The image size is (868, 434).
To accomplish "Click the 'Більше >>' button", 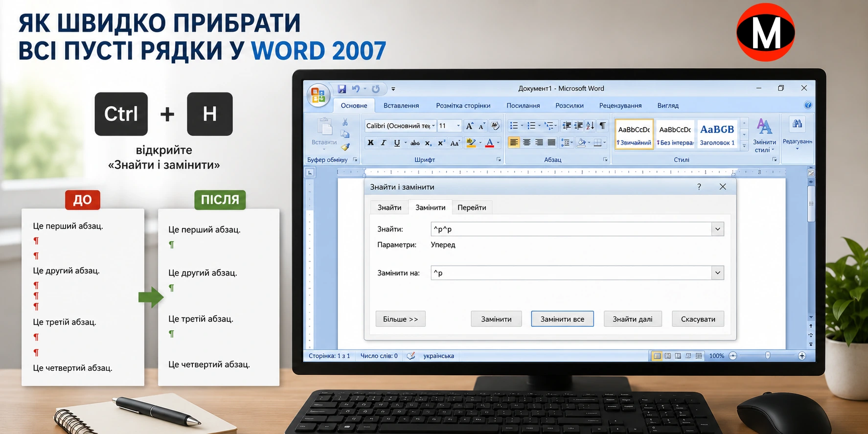I will pos(400,319).
